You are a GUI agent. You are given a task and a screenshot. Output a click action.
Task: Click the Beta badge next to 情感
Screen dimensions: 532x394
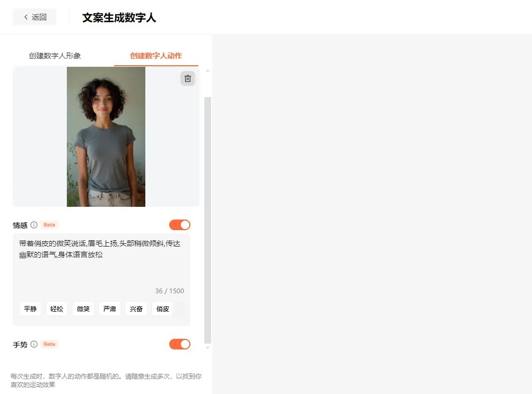pyautogui.click(x=49, y=225)
